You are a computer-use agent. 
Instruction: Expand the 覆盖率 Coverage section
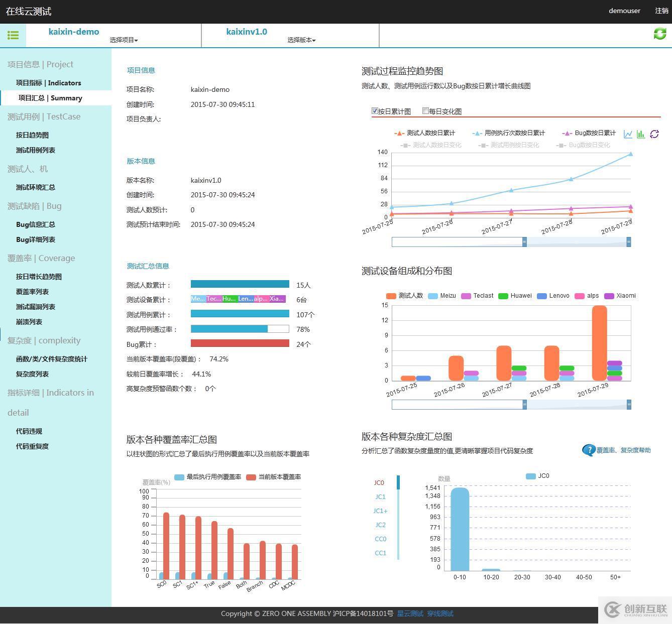(41, 258)
